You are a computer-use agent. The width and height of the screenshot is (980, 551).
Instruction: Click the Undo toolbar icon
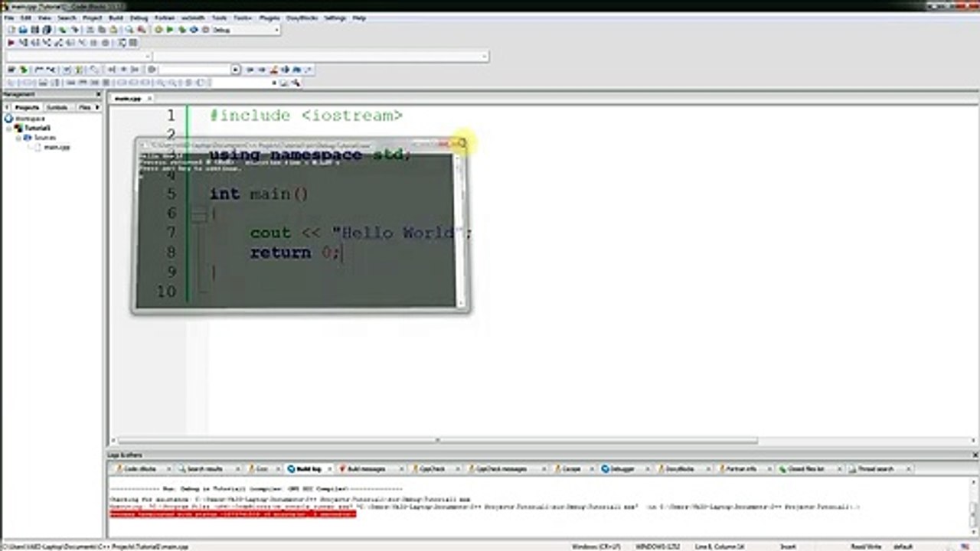(x=62, y=30)
